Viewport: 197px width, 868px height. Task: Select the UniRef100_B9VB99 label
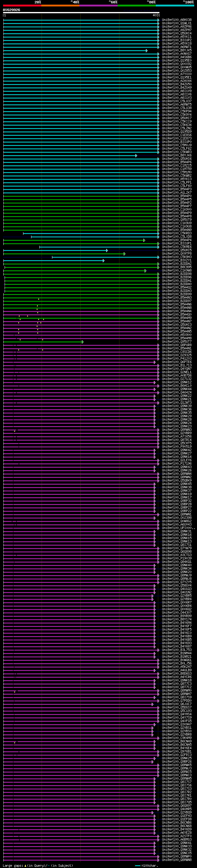tap(176, 616)
